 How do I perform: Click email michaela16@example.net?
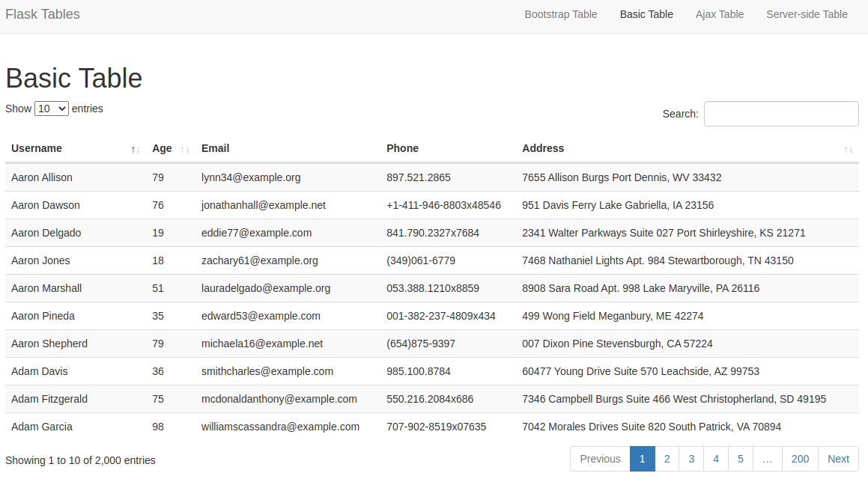[262, 344]
